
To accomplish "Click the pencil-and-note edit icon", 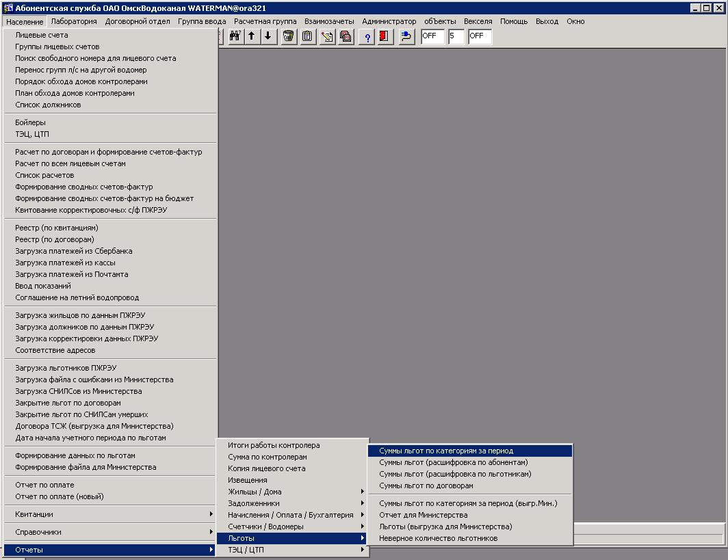I will 327,36.
